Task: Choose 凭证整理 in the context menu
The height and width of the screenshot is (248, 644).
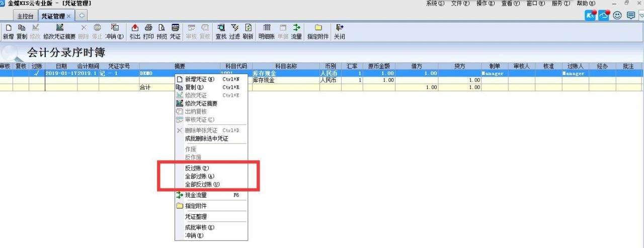Action: tap(211, 217)
